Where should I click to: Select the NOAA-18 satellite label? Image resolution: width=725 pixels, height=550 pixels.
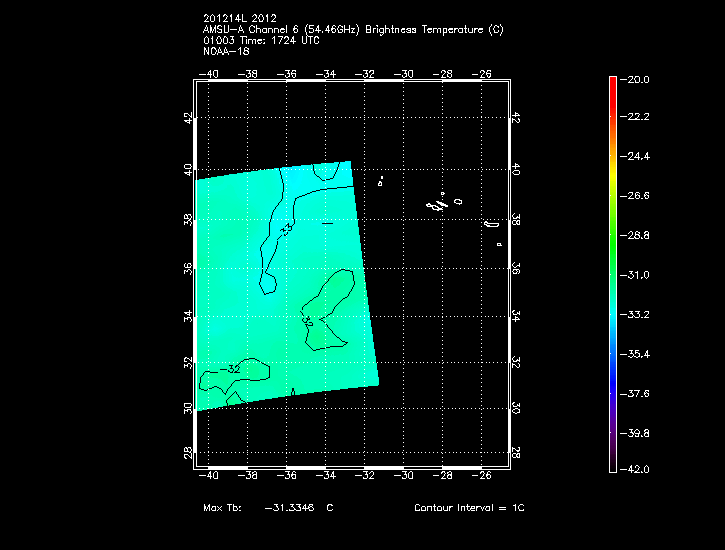[x=226, y=50]
